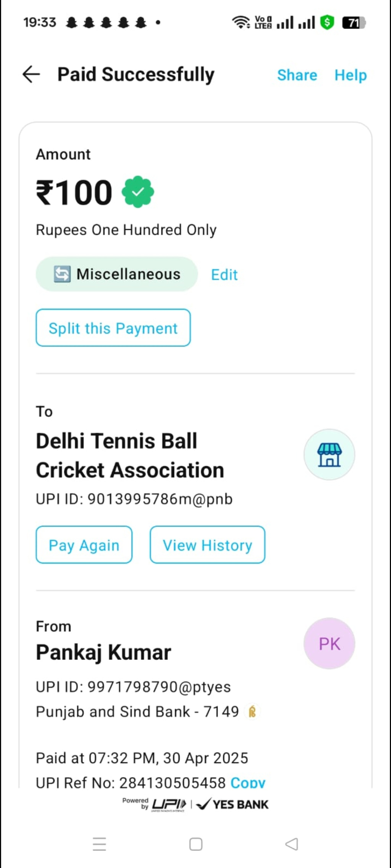391x868 pixels.
Task: Tap Pay Again button
Action: [x=84, y=545]
